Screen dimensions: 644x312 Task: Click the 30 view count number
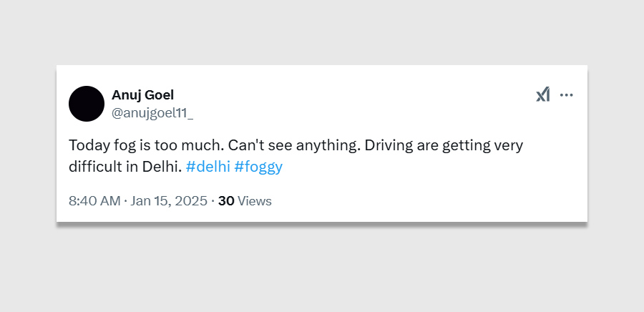[x=226, y=201]
